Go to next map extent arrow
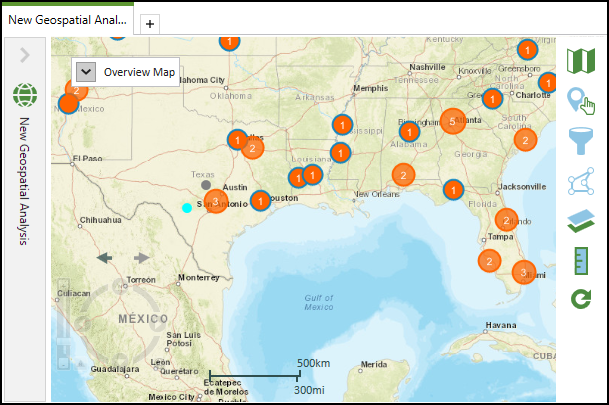The width and height of the screenshot is (609, 405). [x=142, y=258]
